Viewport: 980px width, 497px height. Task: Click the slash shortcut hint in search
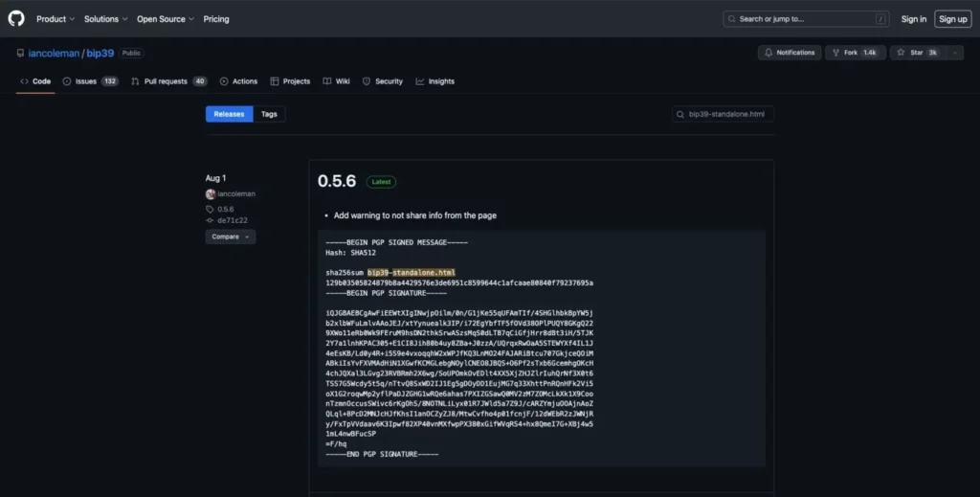pyautogui.click(x=880, y=19)
